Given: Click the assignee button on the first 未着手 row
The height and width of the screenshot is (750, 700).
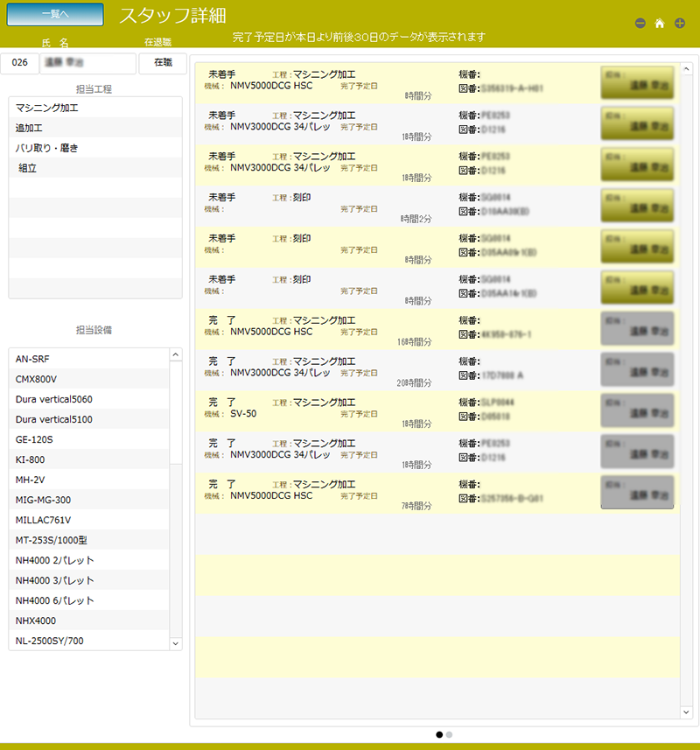Looking at the screenshot, I should click(x=637, y=83).
